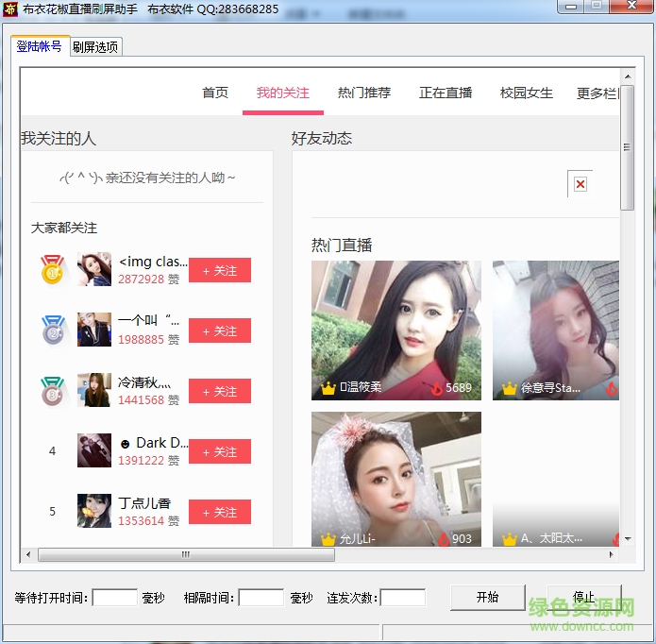Screen dimensions: 656x644
Task: Switch to the 刷屏选项 tab
Action: (95, 47)
